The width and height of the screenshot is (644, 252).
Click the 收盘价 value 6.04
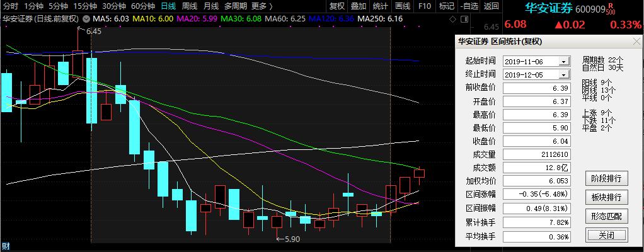click(537, 142)
